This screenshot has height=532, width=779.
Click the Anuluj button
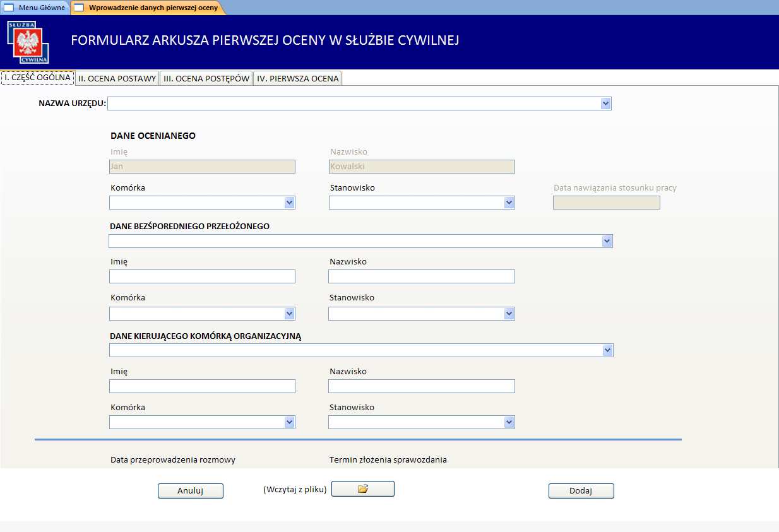[191, 491]
